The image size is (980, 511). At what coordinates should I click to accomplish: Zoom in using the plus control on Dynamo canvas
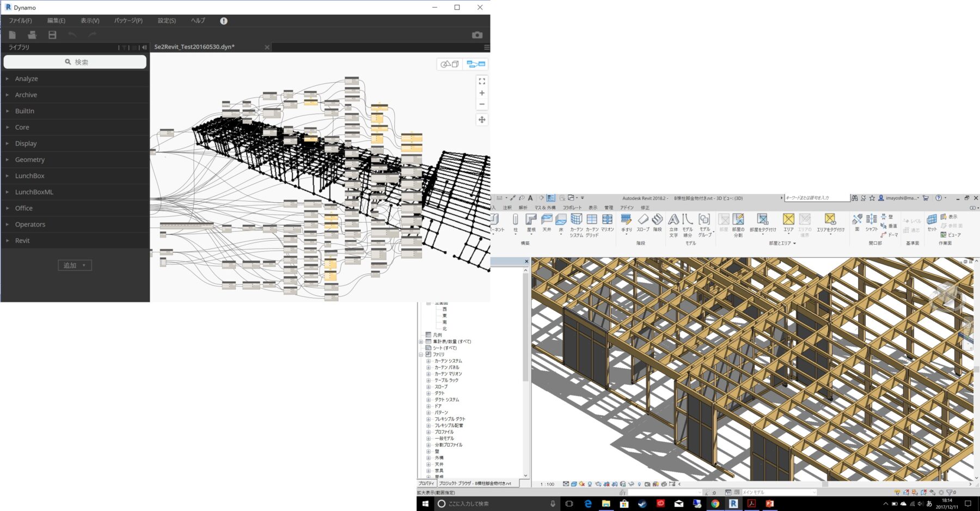pyautogui.click(x=481, y=93)
